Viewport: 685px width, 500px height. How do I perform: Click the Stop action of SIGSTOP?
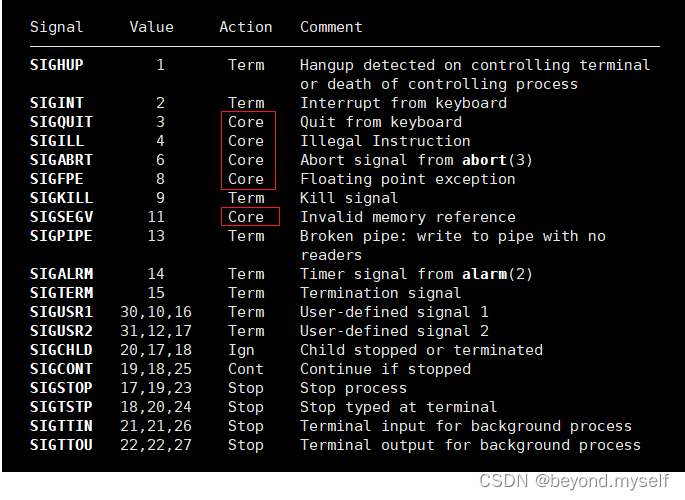(246, 388)
